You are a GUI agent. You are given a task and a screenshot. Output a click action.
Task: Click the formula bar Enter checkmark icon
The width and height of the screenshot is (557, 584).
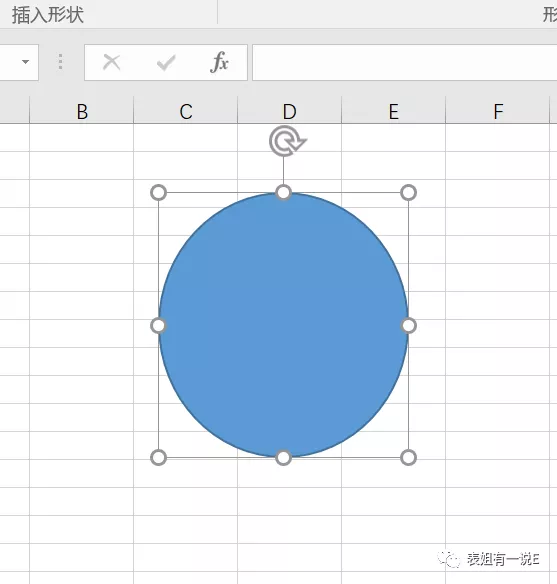166,63
